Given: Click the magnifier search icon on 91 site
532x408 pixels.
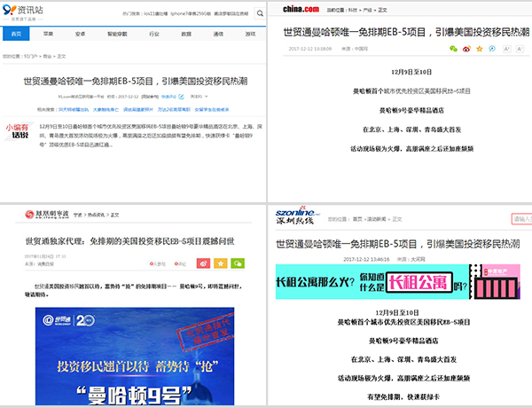Looking at the screenshot, I should (x=260, y=13).
